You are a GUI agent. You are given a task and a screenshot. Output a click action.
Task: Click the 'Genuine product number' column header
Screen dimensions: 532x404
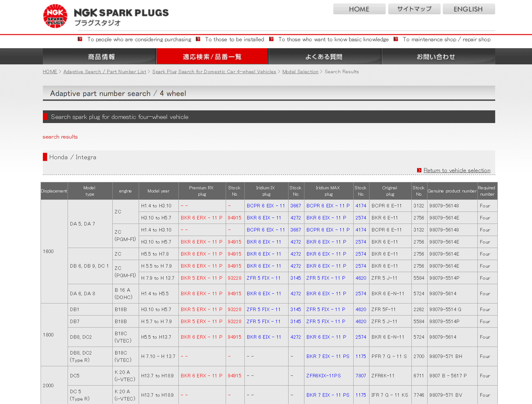click(452, 191)
